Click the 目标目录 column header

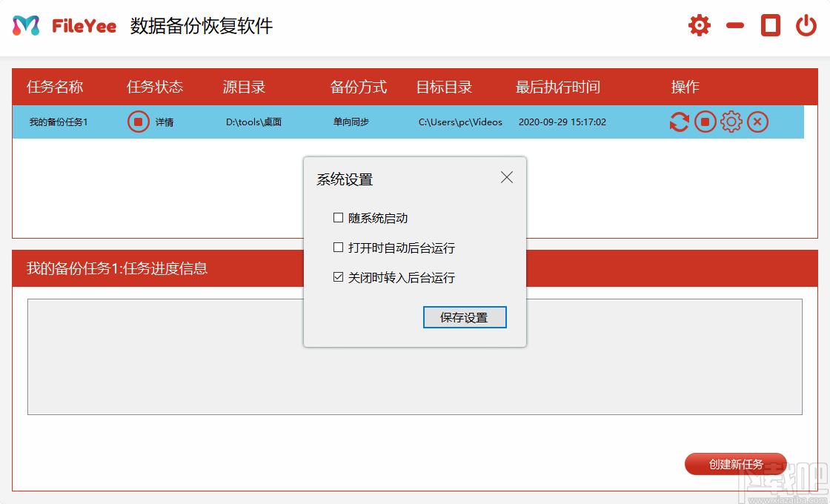(x=444, y=87)
